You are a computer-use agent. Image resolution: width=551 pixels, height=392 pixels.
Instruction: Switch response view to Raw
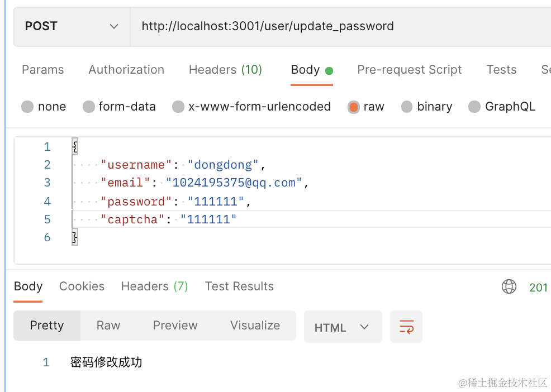[108, 326]
